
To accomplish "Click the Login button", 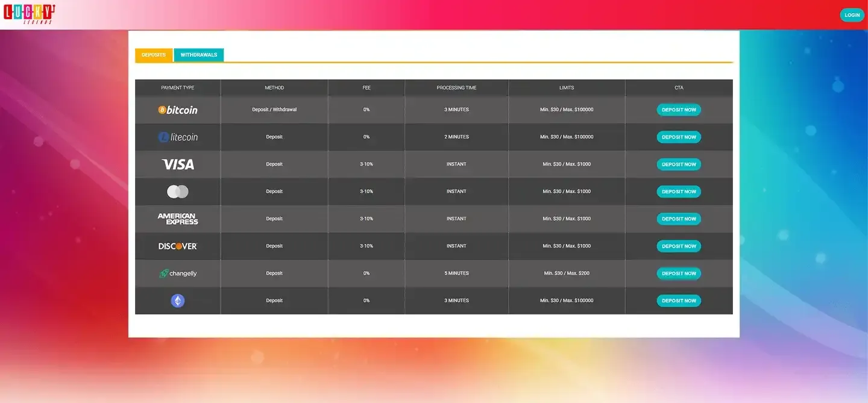I will (852, 15).
